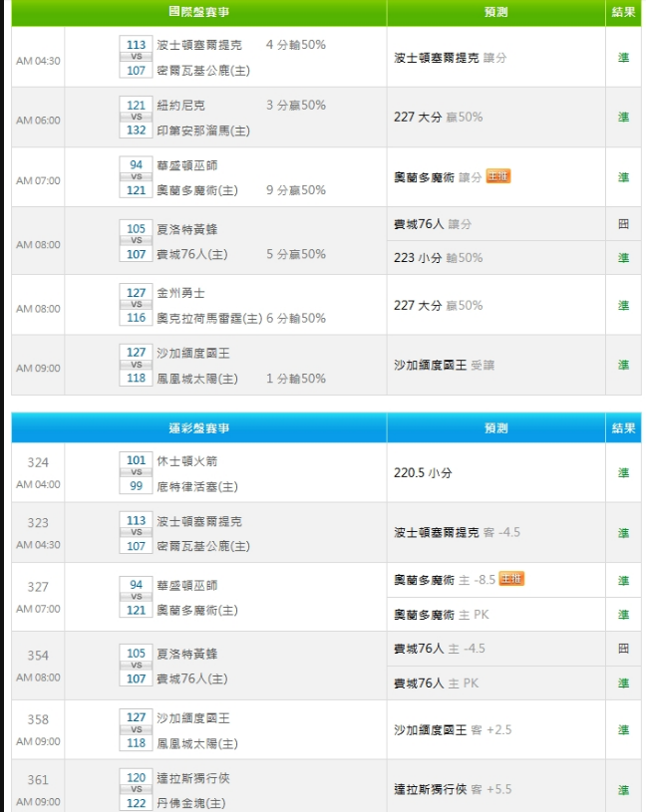This screenshot has height=812, width=646.
Task: Click the 準 result beside 沙加緬度國王 受讓
Action: pyautogui.click(x=623, y=365)
